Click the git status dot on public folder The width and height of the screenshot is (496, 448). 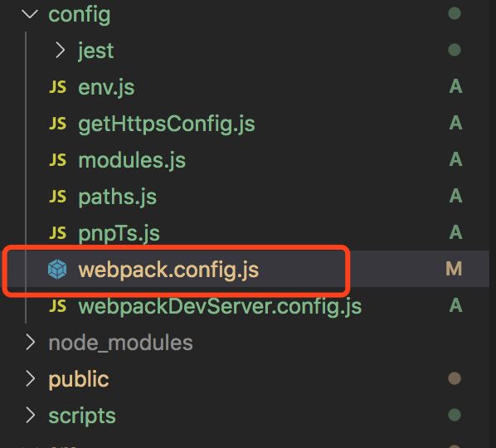pos(455,378)
